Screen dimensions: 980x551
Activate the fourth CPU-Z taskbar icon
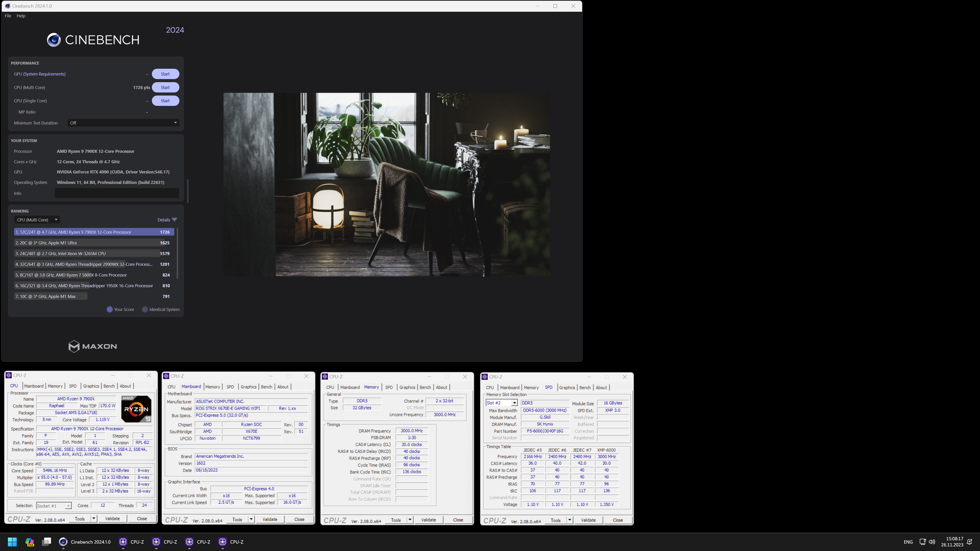pos(231,542)
